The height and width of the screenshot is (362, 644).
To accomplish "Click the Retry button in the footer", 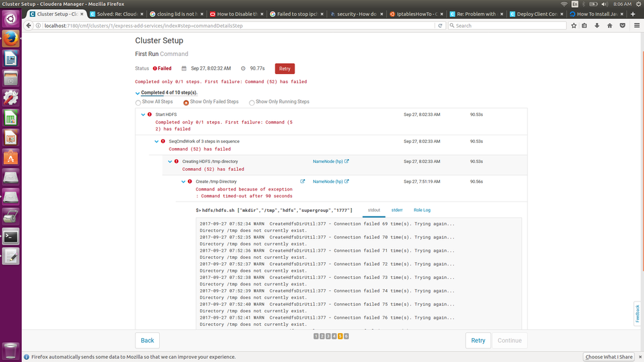I will pyautogui.click(x=478, y=341).
